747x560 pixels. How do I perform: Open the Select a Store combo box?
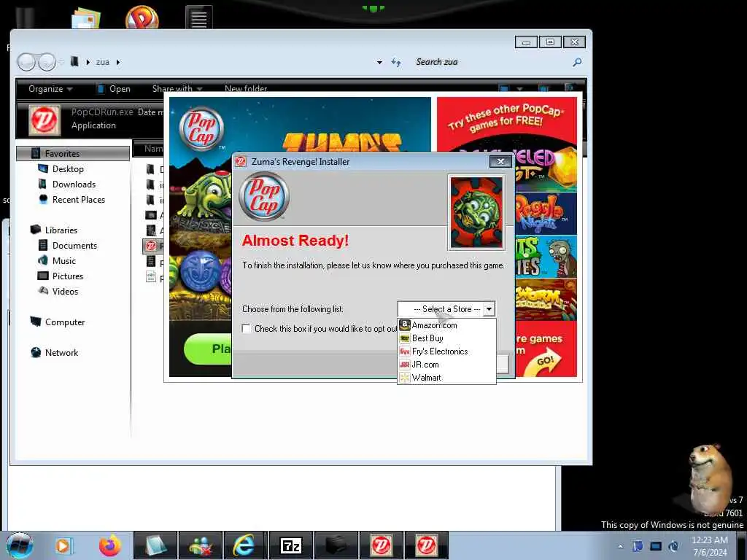click(x=446, y=309)
